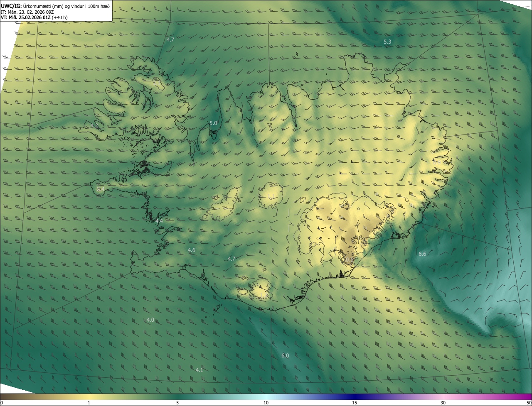This screenshot has width=532, height=406.
Task: Click the 50 mm end of the colorbar
Action: point(529,397)
